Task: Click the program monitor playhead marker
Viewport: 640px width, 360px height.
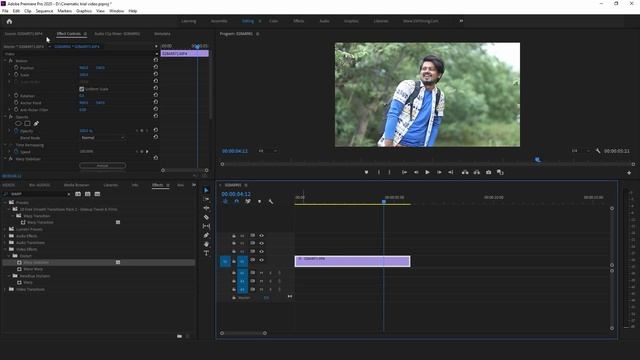Action: [x=538, y=160]
